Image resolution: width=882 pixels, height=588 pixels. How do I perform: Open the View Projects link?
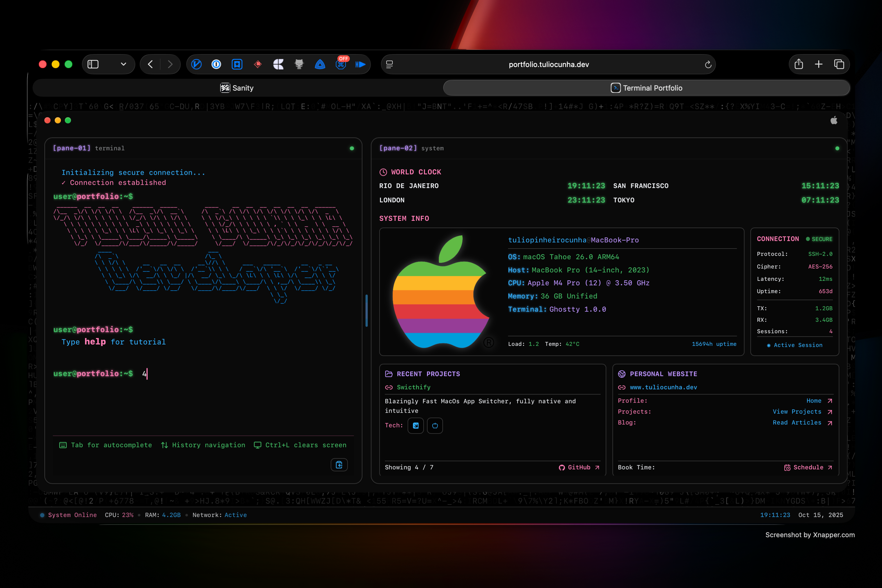tap(803, 412)
